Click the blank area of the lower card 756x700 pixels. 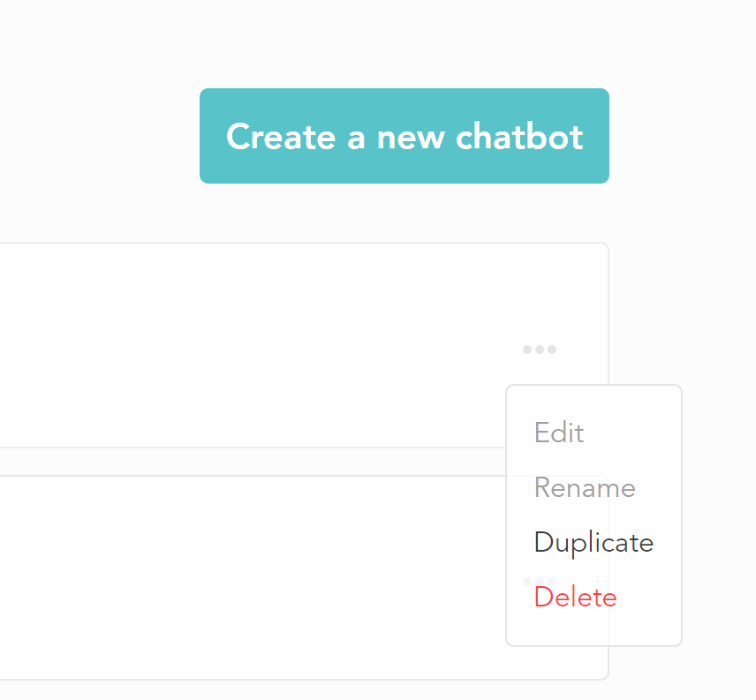pos(251,577)
